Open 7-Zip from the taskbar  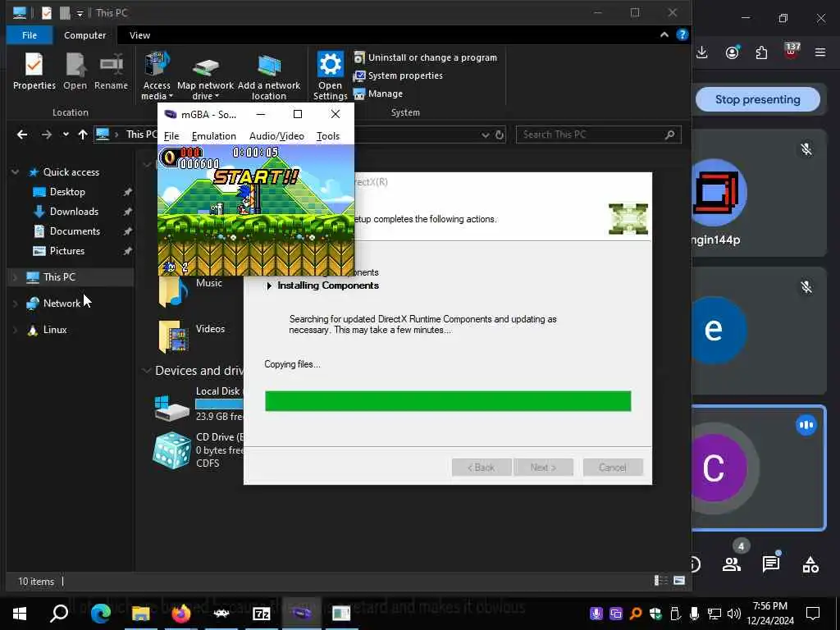tap(262, 614)
